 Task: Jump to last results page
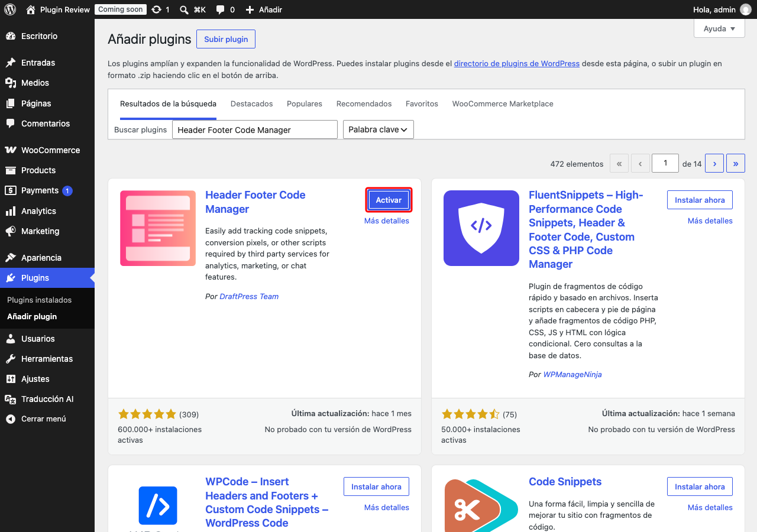click(x=736, y=164)
